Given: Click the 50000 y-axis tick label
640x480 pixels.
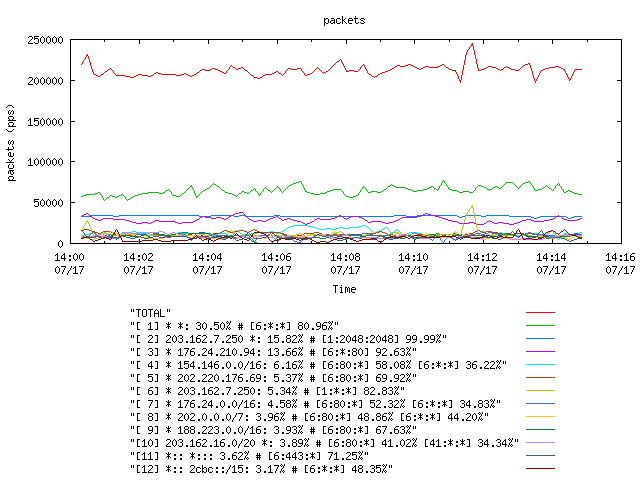Looking at the screenshot, I should pyautogui.click(x=49, y=203).
